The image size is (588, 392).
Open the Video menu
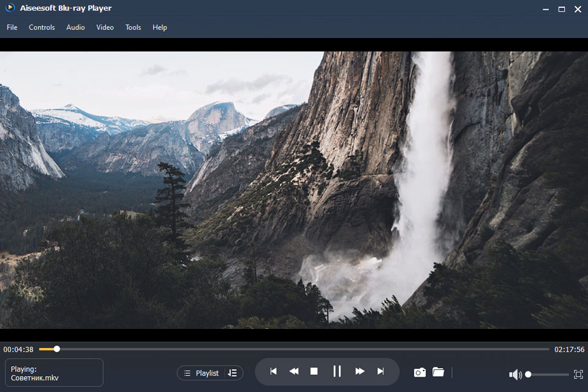105,27
